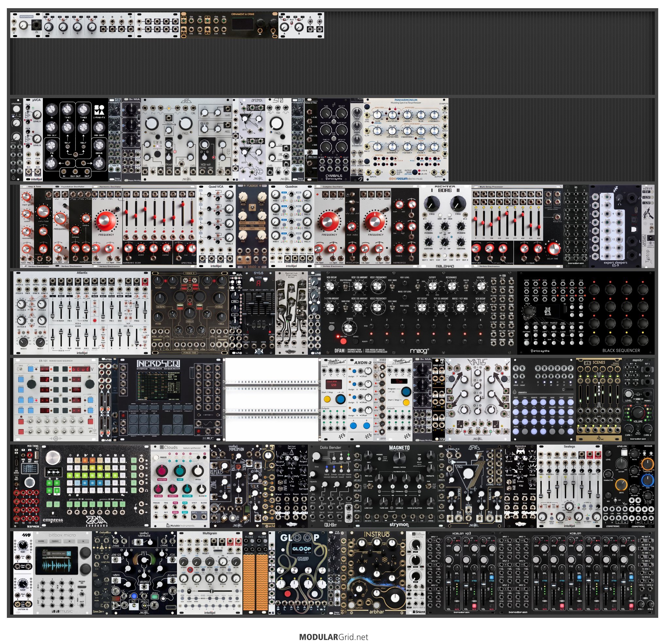
Task: Click the SY0.5 red mode display
Action: (x=259, y=283)
